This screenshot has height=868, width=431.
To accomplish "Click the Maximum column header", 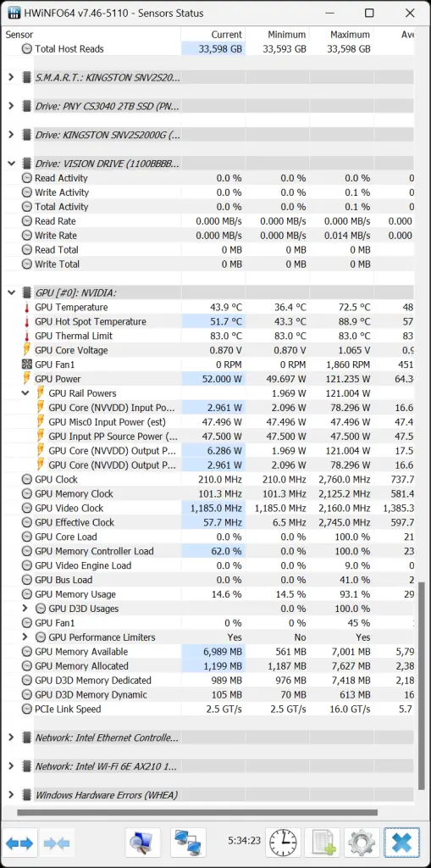I will (341, 34).
